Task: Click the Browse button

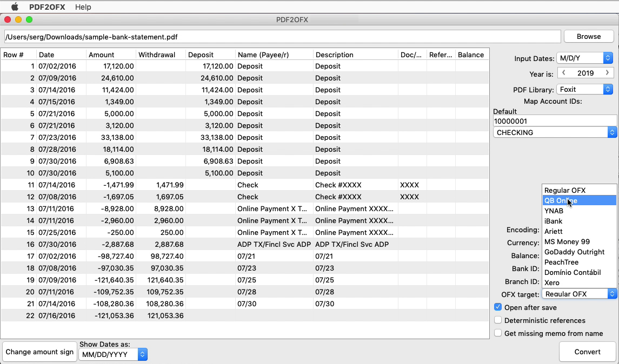Action: click(x=589, y=36)
